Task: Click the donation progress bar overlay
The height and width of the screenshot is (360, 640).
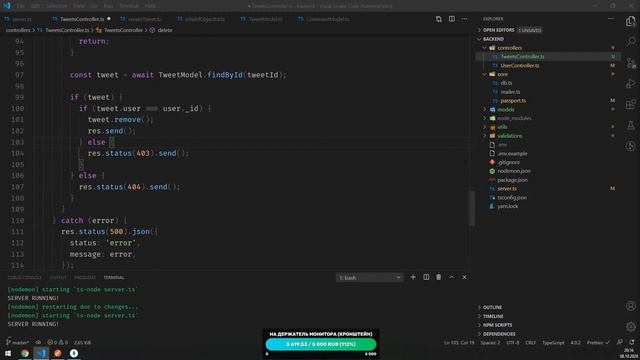Action: 321,344
